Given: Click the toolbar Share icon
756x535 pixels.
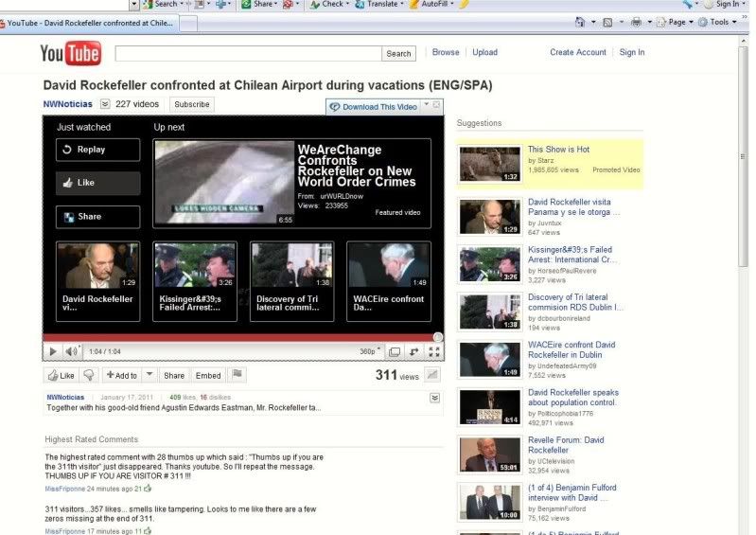Looking at the screenshot, I should pyautogui.click(x=246, y=5).
